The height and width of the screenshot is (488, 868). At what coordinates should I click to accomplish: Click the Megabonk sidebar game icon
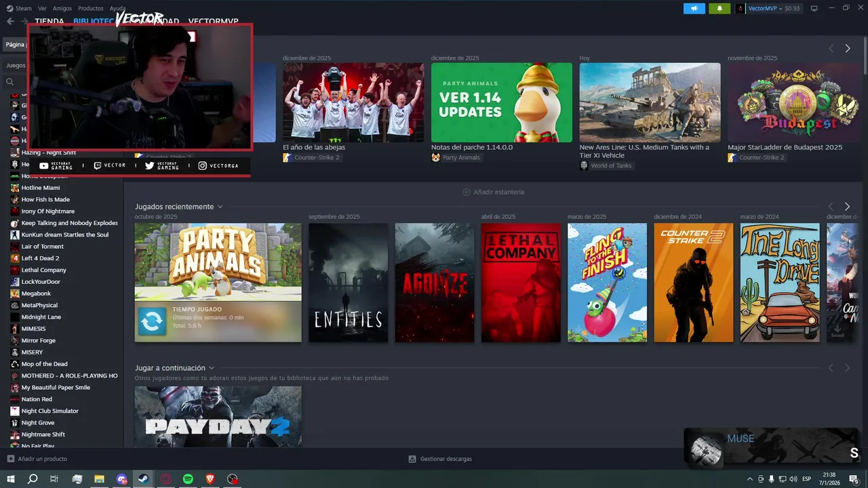tap(15, 293)
